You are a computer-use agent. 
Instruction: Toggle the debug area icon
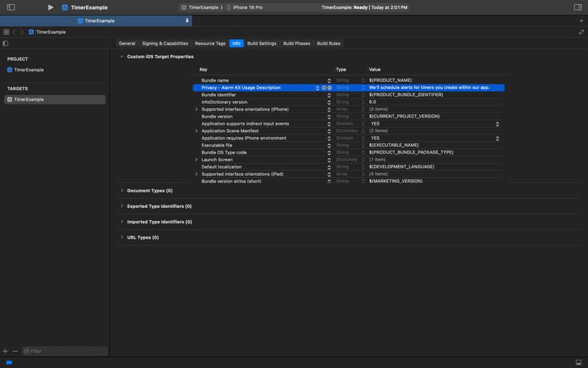[x=579, y=362]
